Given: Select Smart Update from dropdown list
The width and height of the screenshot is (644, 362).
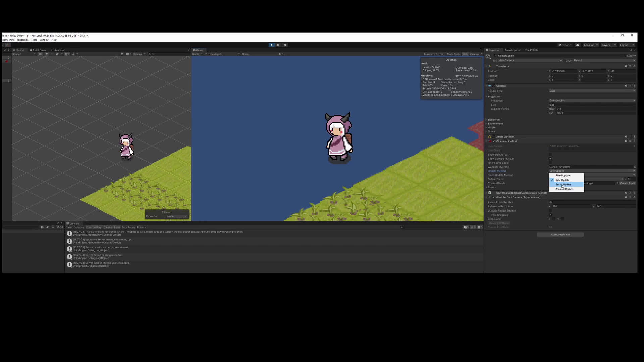Looking at the screenshot, I should [563, 185].
